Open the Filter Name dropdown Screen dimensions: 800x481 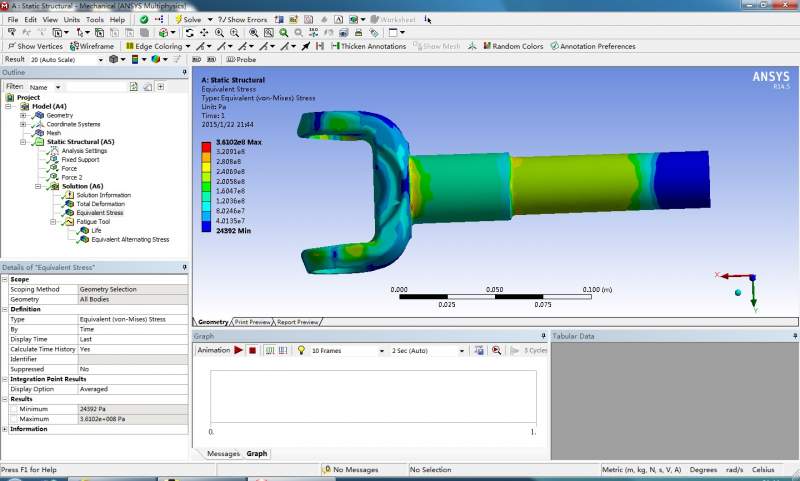58,87
